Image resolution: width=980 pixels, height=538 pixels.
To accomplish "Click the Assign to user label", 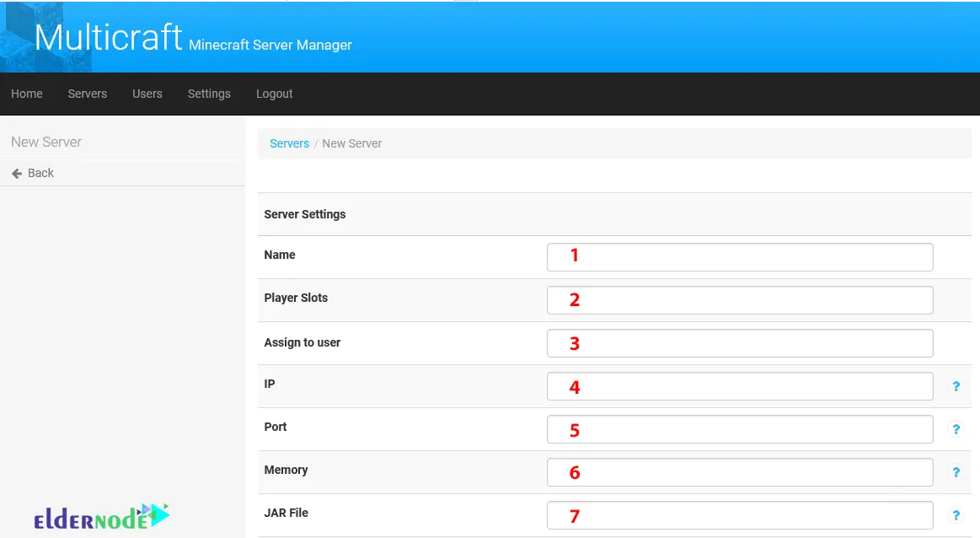I will coord(302,342).
